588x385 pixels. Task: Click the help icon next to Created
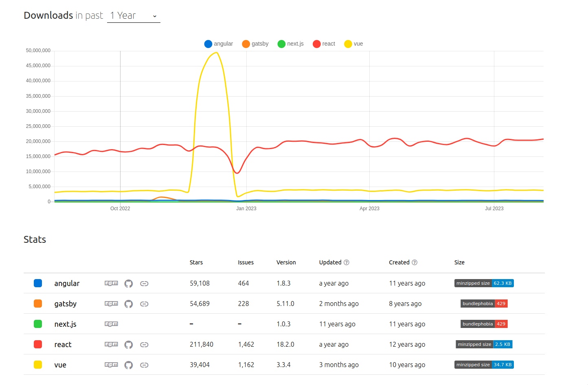coord(414,262)
